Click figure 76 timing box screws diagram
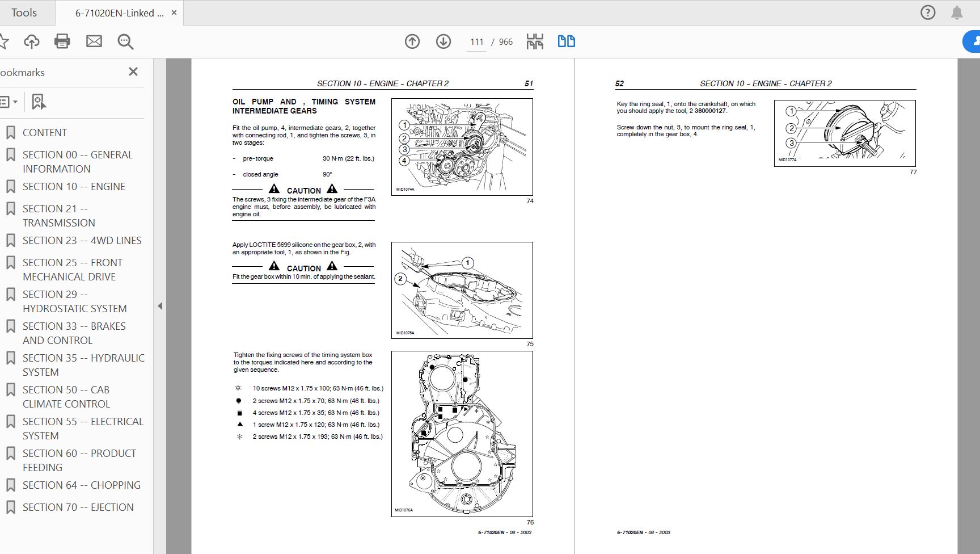The width and height of the screenshot is (980, 554). [462, 434]
